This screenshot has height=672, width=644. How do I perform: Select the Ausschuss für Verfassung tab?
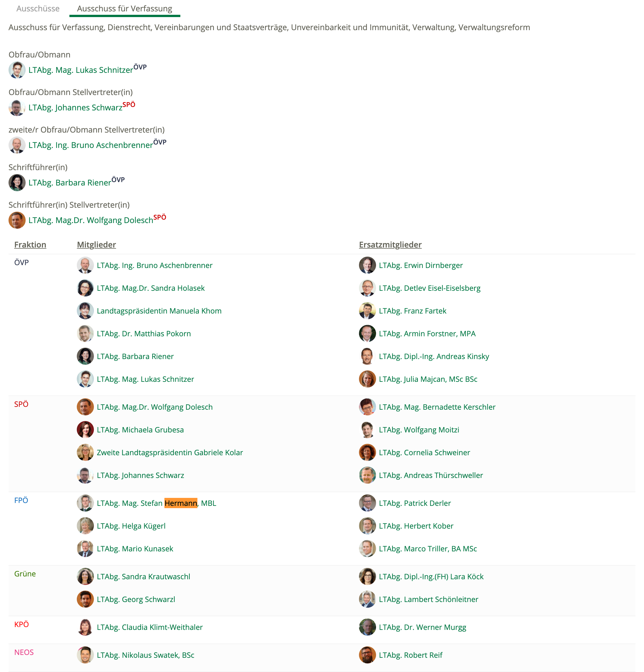pos(125,9)
